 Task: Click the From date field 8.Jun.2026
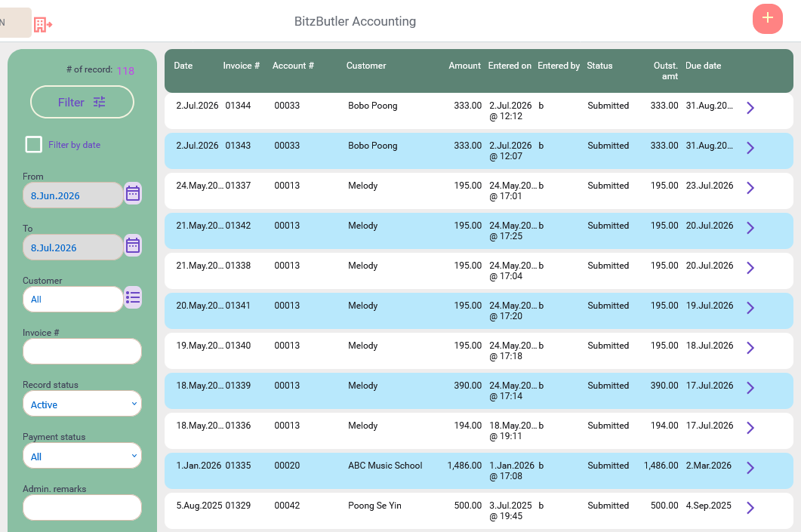pyautogui.click(x=72, y=195)
